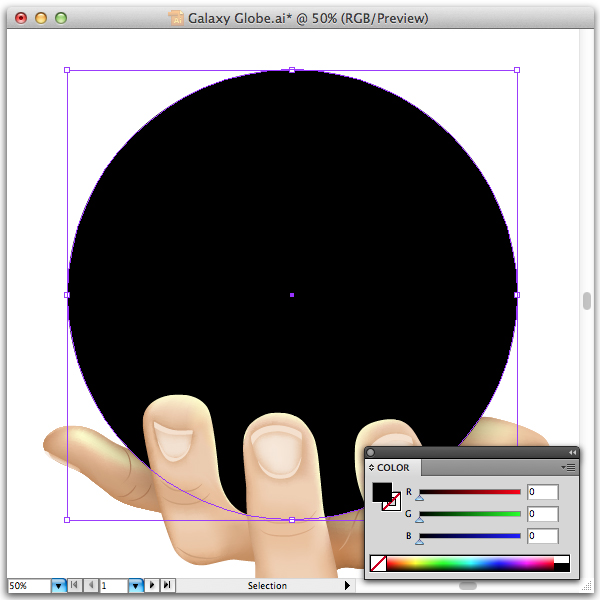The width and height of the screenshot is (600, 600).
Task: Open status bar display options arrow
Action: coord(347,585)
